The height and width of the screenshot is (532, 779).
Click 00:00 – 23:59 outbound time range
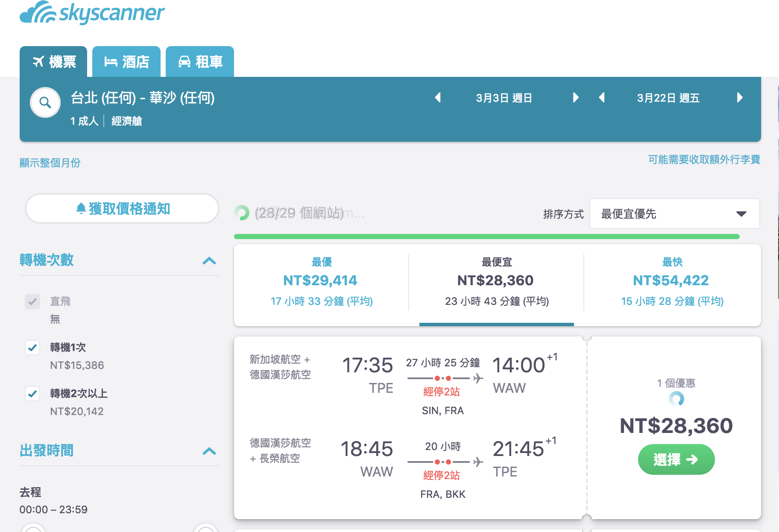(x=53, y=509)
